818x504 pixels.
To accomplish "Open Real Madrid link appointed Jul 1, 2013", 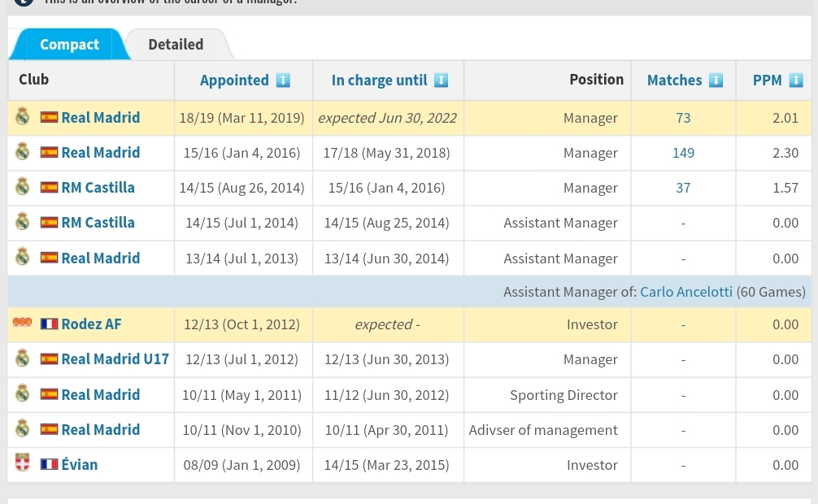I will [x=101, y=258].
